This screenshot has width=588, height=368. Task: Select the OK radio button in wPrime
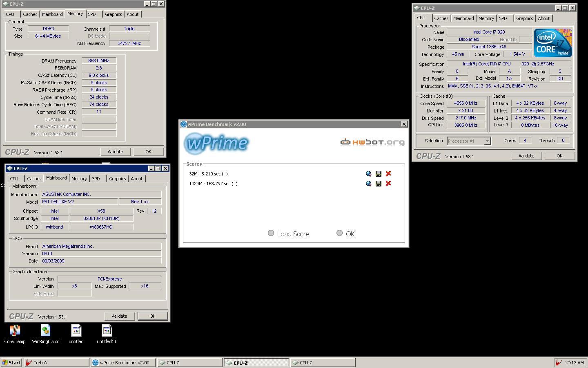point(339,233)
